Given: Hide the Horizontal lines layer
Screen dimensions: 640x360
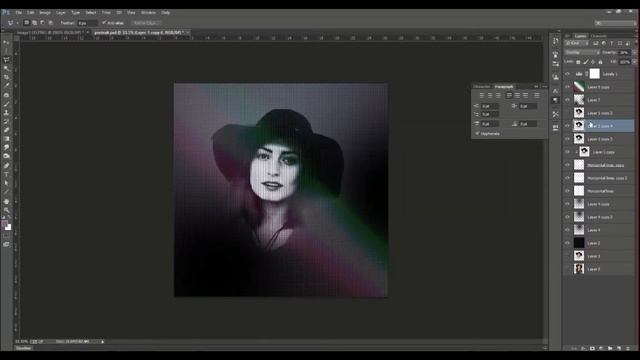Looking at the screenshot, I should click(x=567, y=191).
